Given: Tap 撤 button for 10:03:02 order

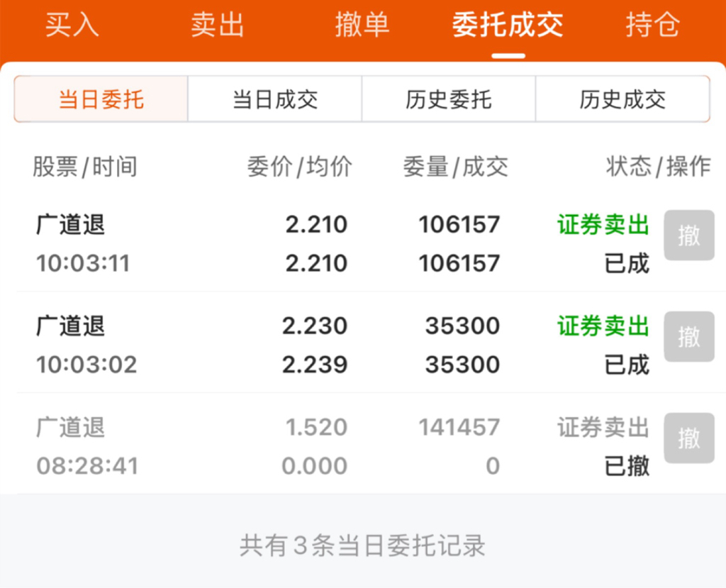Looking at the screenshot, I should click(x=689, y=337).
